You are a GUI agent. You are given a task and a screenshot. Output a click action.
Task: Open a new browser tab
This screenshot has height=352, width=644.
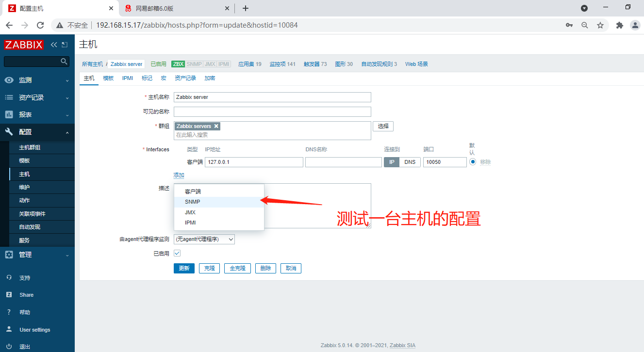coord(246,8)
